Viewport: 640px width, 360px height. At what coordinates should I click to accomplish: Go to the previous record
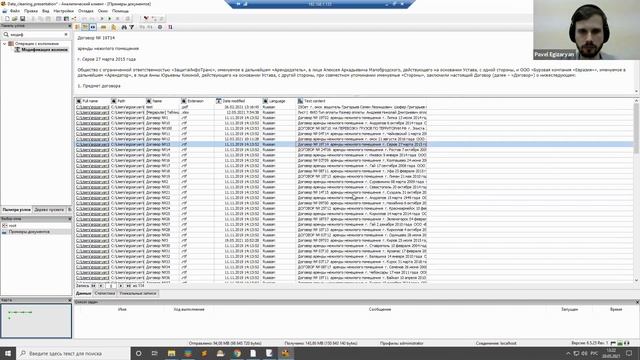[x=100, y=286]
